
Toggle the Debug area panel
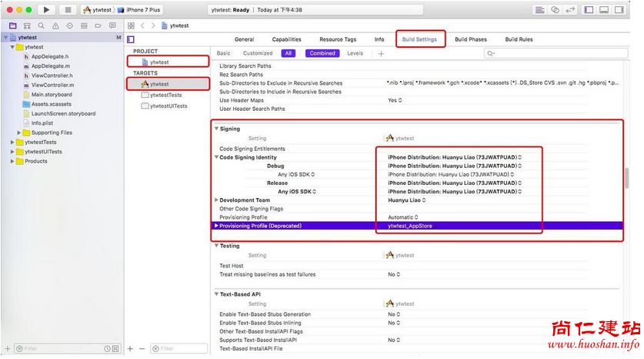pos(604,10)
